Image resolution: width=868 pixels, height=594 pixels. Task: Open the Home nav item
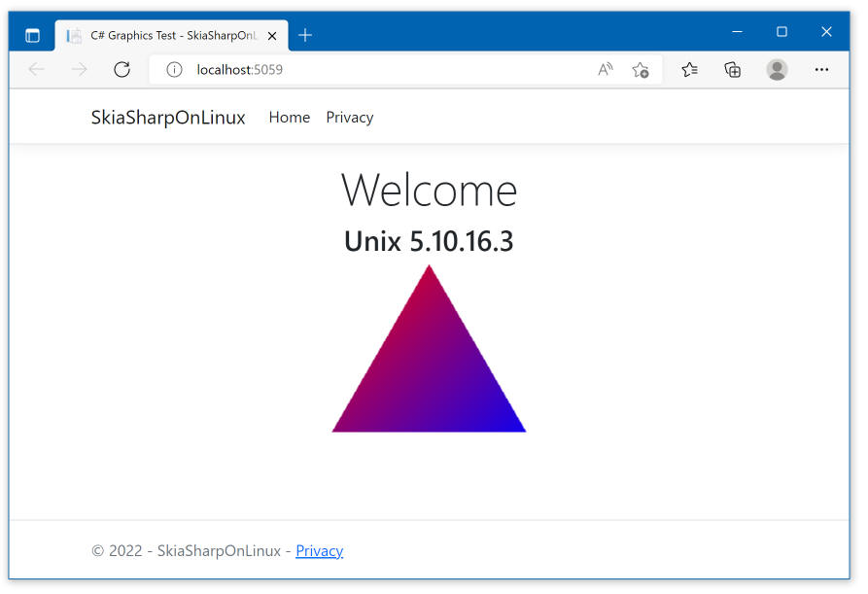(x=289, y=118)
